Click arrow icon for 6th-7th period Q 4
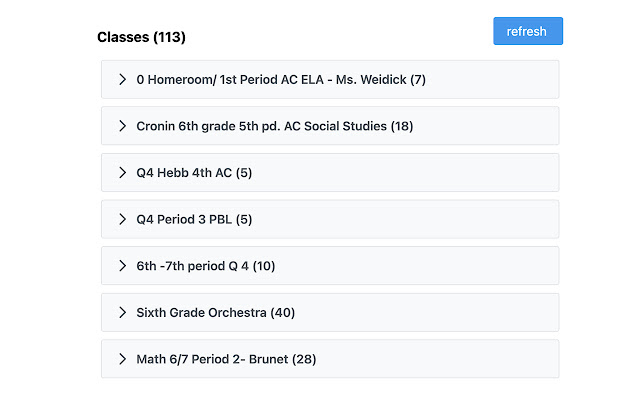The width and height of the screenshot is (640, 400). coord(122,265)
